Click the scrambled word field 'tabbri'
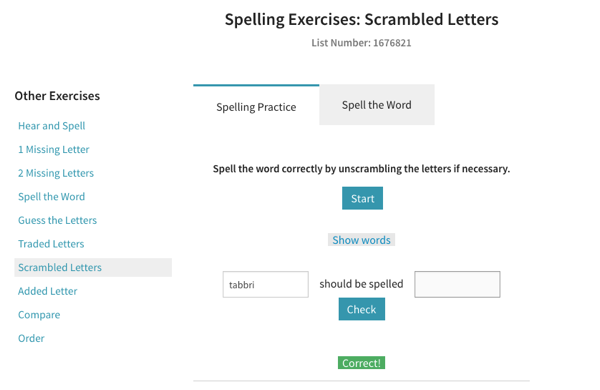Viewport: 600px width, 390px height. 266,284
